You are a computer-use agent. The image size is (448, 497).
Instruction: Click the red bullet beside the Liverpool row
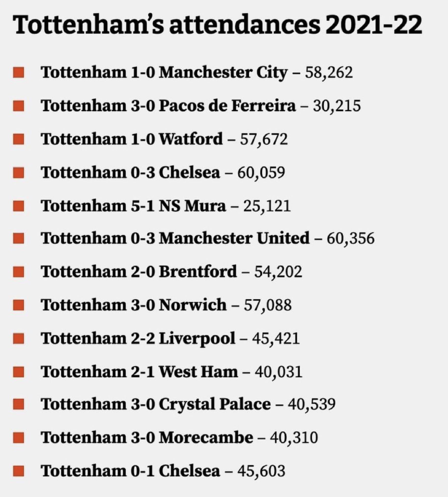pyautogui.click(x=19, y=339)
